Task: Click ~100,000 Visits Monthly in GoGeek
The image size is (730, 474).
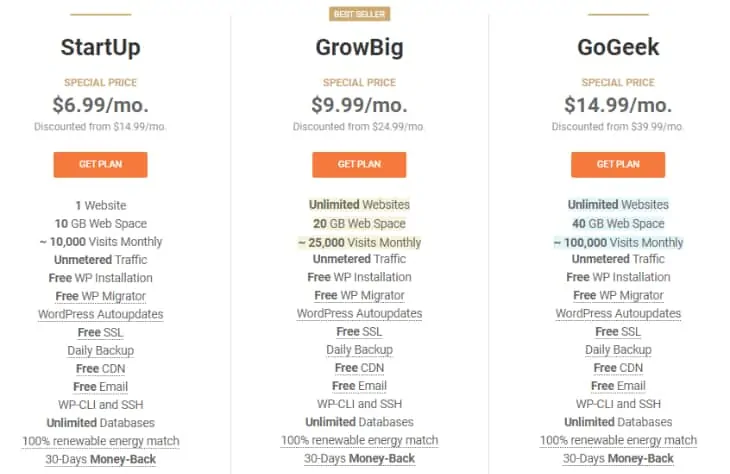Action: (x=618, y=242)
